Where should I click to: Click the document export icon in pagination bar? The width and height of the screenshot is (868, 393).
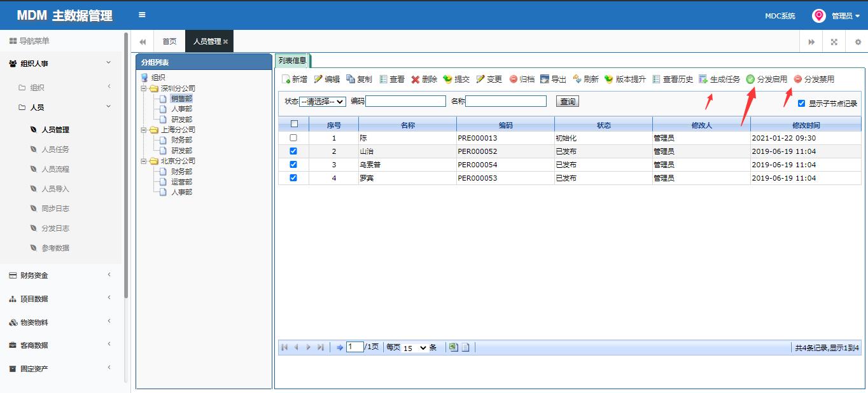point(465,347)
